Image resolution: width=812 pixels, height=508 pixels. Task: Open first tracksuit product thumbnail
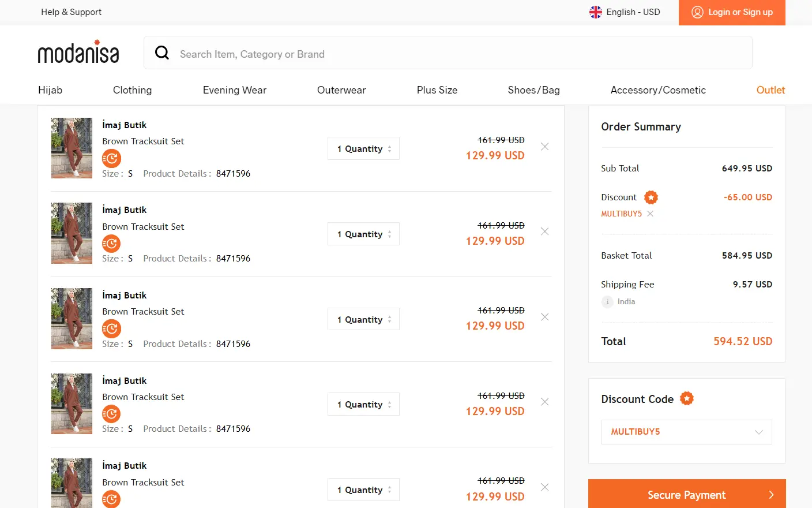pos(72,148)
